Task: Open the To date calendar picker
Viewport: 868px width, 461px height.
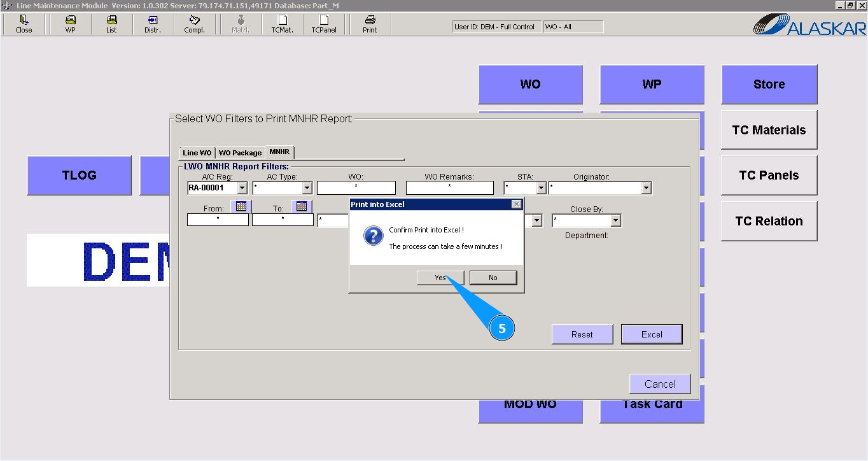Action: click(302, 206)
